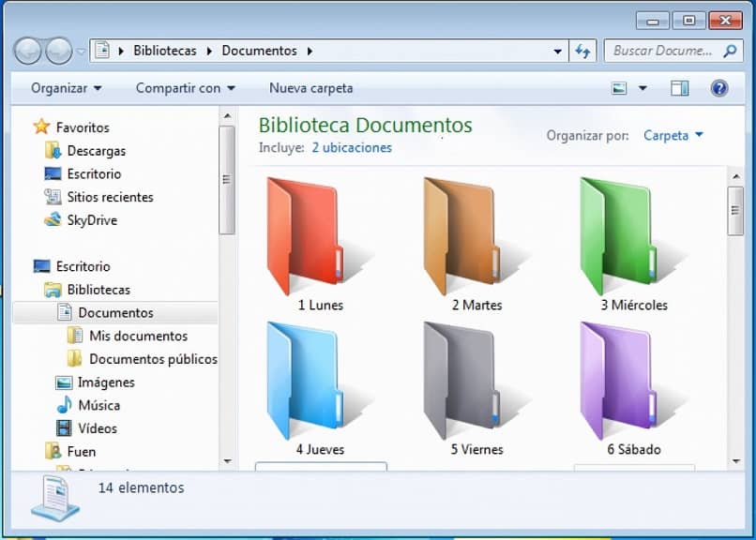Expand the arrow before Bibliotecas in breadcrumb

tap(121, 51)
